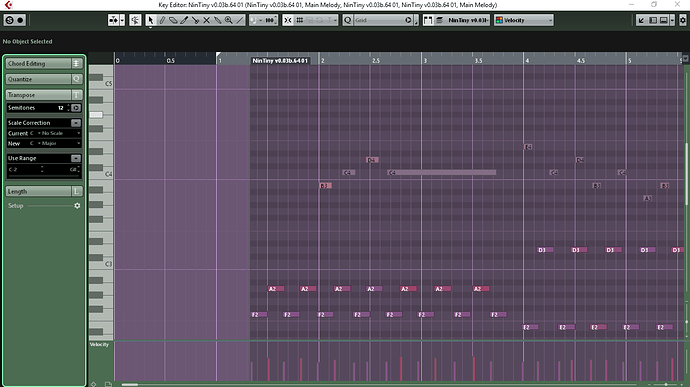Collapse the Transpose inspector section
This screenshot has width=690, height=387.
point(38,95)
